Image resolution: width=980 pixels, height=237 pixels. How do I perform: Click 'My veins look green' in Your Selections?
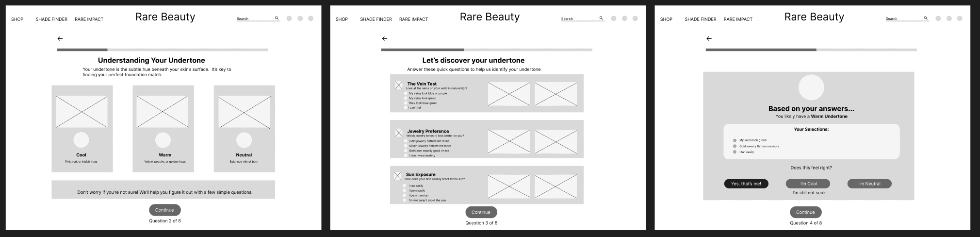point(753,140)
